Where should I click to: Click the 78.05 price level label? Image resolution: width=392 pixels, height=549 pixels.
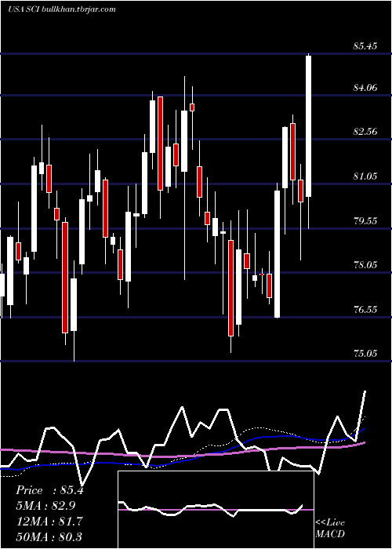click(365, 265)
